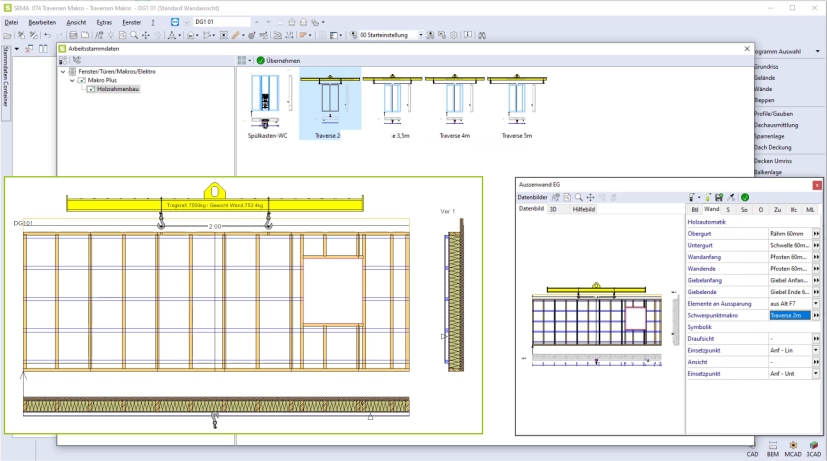Toggle the Fenster/Türen/Makros/Elektro root checkbox
This screenshot has width=827, height=461.
click(72, 72)
